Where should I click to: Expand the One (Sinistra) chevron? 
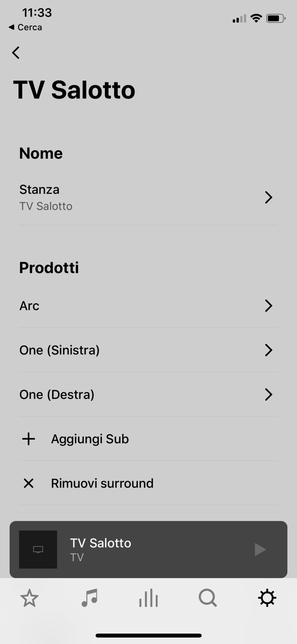tap(268, 350)
